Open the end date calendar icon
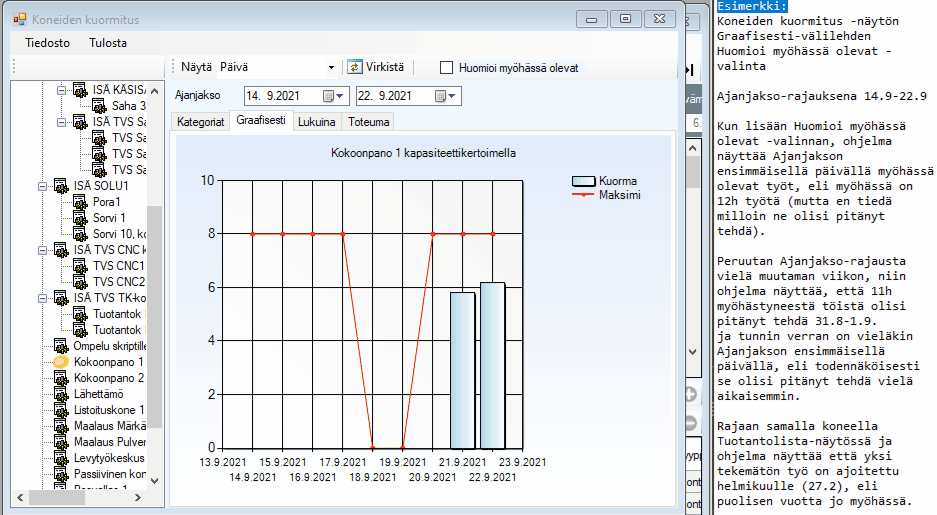 (x=440, y=96)
